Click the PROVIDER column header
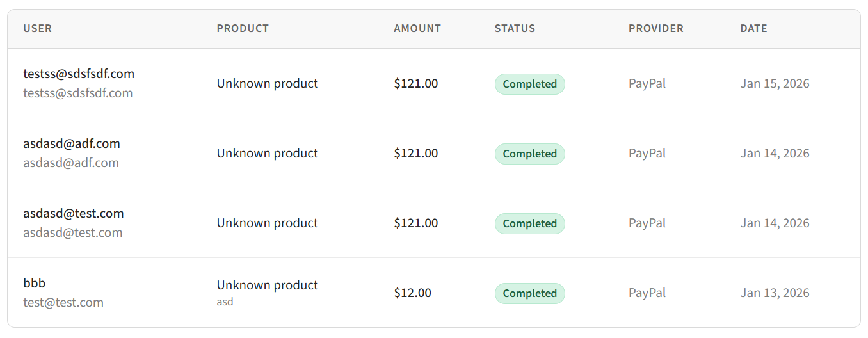 [655, 28]
